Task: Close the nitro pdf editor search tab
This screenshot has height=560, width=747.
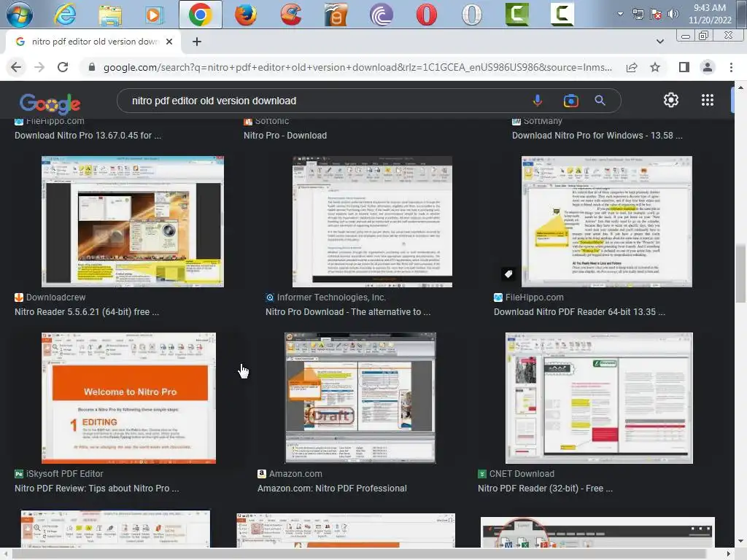Action: (169, 42)
